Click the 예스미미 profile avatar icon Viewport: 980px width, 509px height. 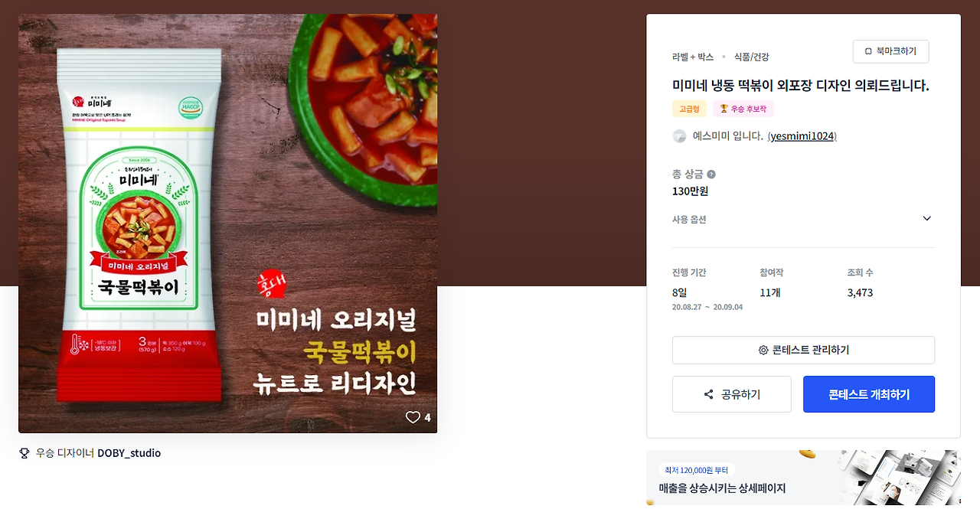(679, 136)
